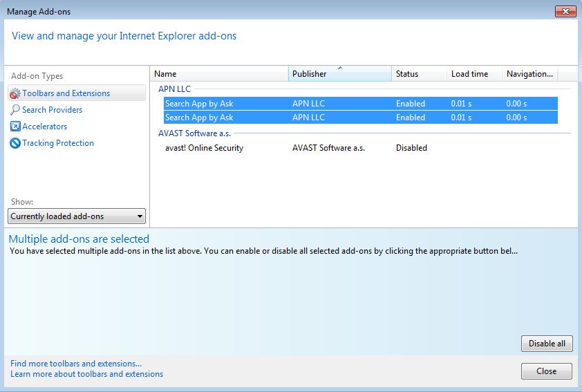Sort list by Name column header
582x392 pixels.
(x=219, y=74)
